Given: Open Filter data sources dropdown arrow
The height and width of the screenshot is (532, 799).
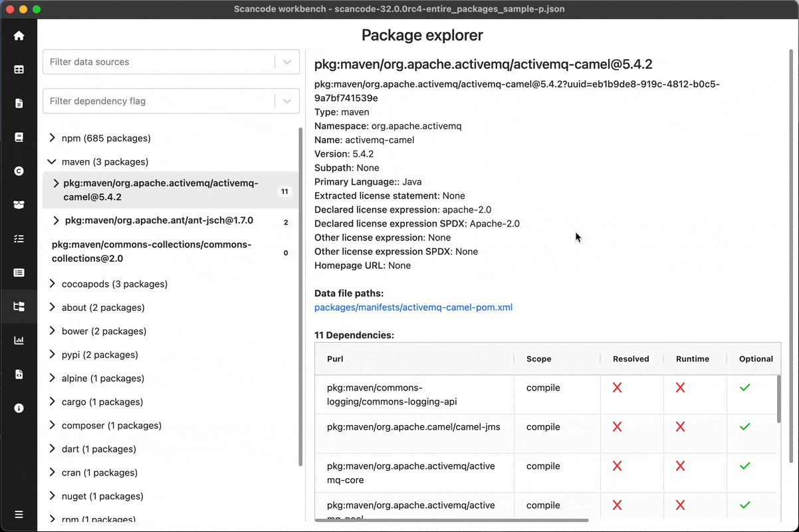Looking at the screenshot, I should pyautogui.click(x=287, y=62).
